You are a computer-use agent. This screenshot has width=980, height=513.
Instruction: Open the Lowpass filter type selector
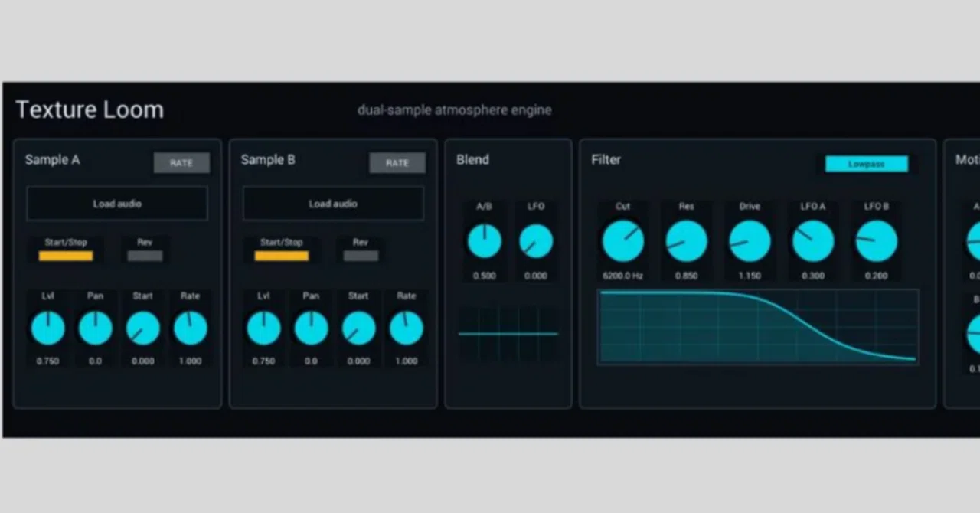point(867,164)
